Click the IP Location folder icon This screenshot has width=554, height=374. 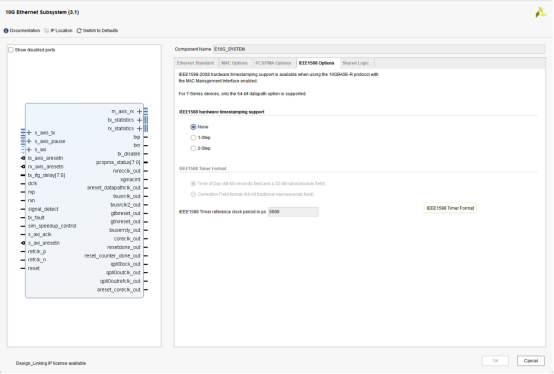(47, 31)
